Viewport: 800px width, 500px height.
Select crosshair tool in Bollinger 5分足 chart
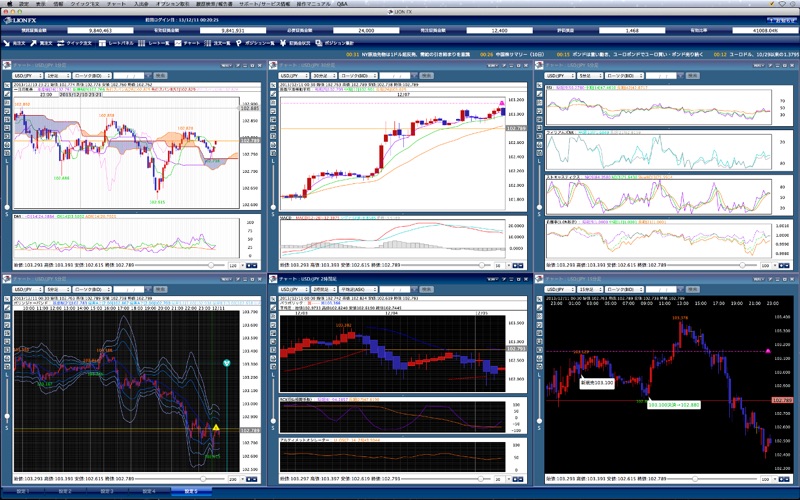click(7, 299)
